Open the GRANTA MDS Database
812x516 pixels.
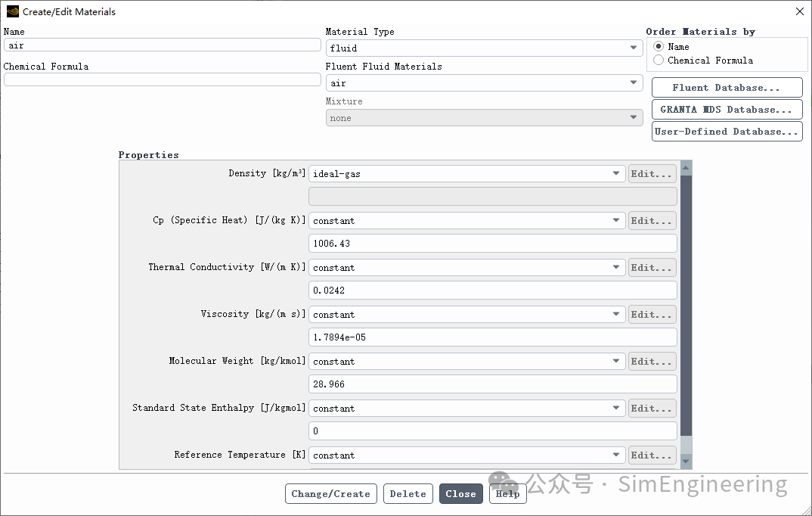pos(727,109)
